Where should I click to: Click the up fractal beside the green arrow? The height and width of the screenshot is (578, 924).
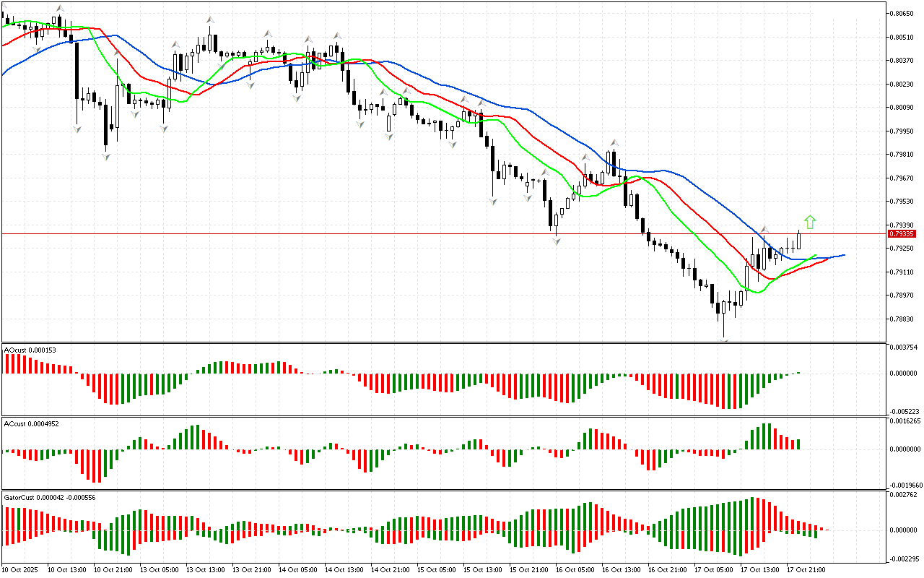tap(764, 229)
